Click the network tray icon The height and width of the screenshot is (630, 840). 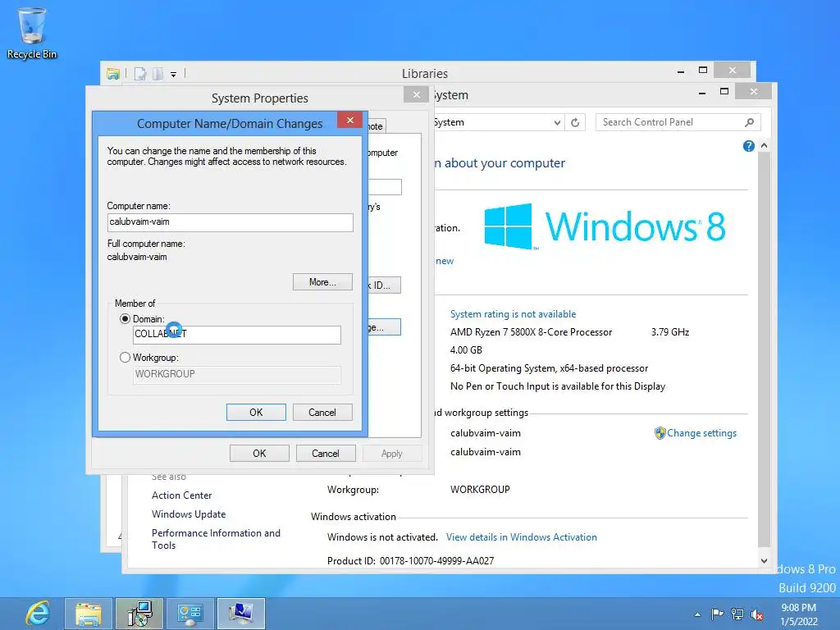737,614
